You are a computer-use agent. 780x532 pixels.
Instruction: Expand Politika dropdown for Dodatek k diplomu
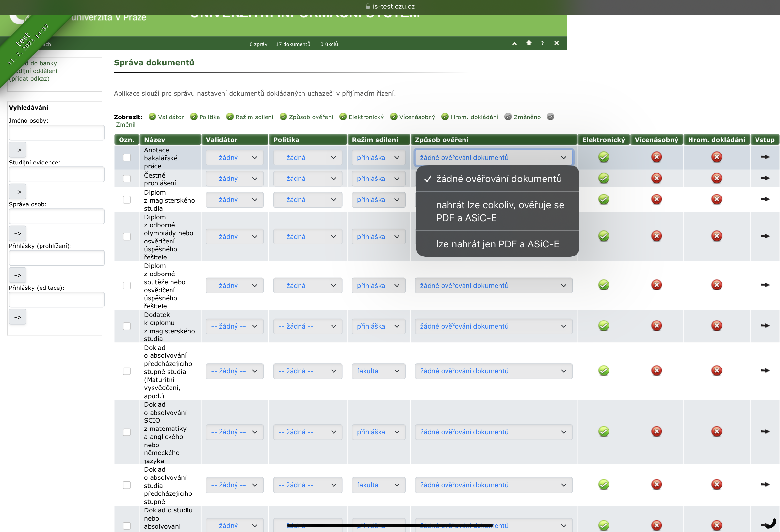[307, 326]
